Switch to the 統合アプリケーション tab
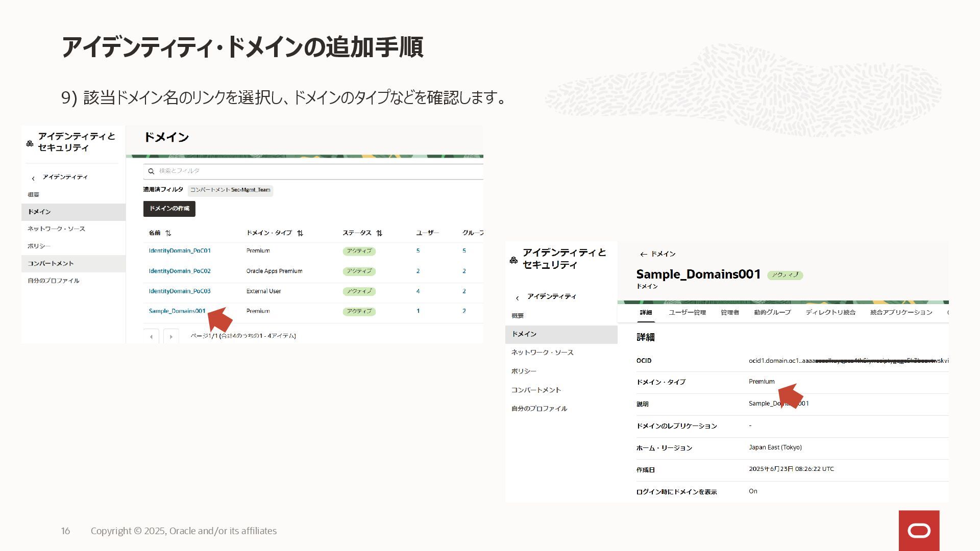The image size is (980, 551). point(901,312)
